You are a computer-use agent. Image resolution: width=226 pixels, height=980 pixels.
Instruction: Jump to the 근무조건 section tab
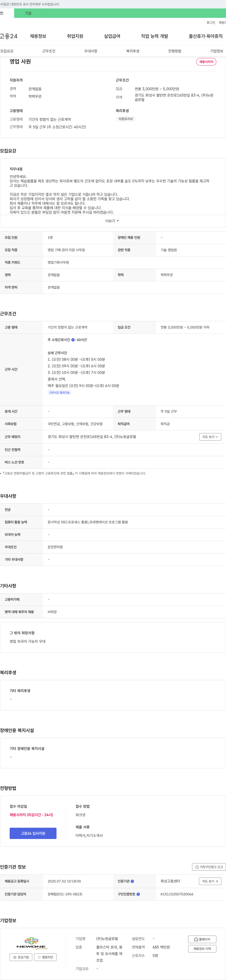[x=49, y=51]
